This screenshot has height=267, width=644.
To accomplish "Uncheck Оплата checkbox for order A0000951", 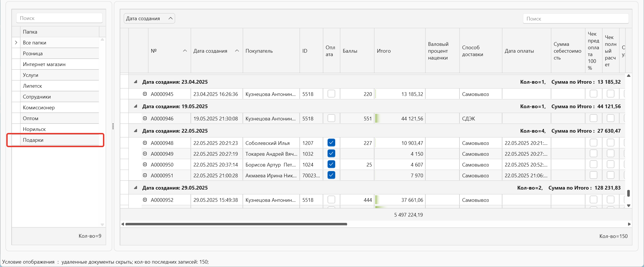I will pos(331,175).
